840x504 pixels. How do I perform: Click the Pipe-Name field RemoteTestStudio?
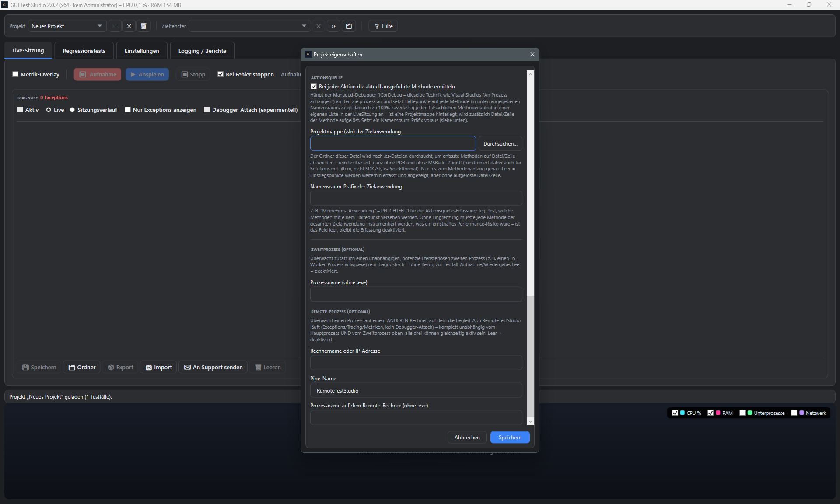[x=416, y=391]
